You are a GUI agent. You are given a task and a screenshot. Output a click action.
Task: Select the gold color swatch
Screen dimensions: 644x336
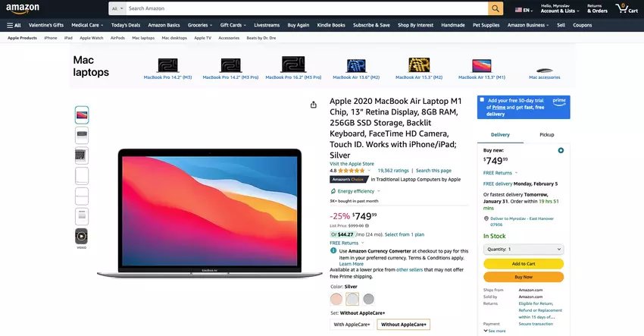[x=336, y=299]
